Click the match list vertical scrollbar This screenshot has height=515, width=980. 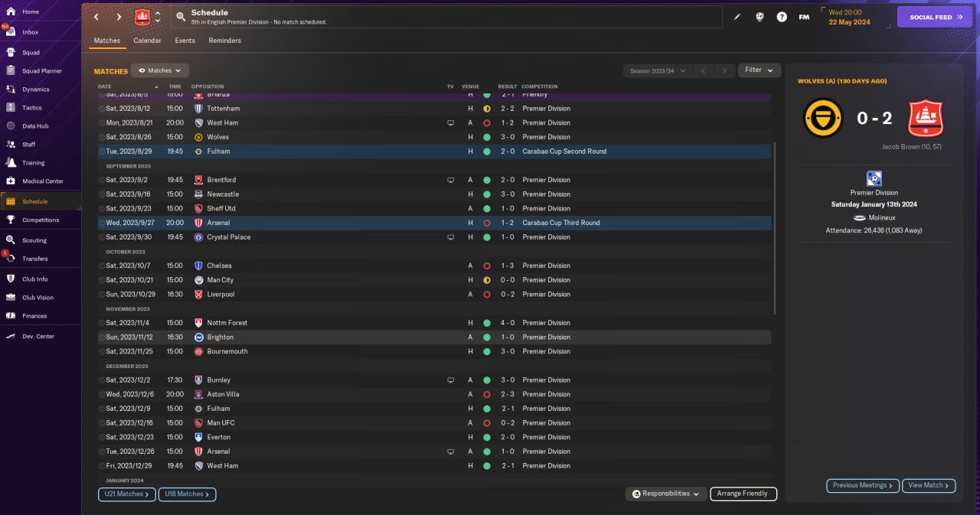pyautogui.click(x=775, y=228)
